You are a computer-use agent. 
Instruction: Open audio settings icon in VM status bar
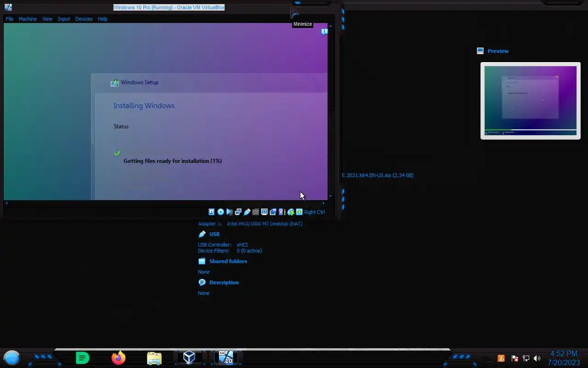click(229, 212)
